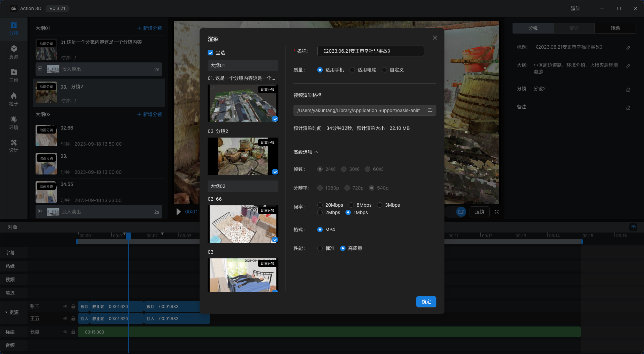Viewport: 644px width, 354px height.
Task: Click transition icon on 大纲02 淡入淡出 row
Action: point(40,211)
